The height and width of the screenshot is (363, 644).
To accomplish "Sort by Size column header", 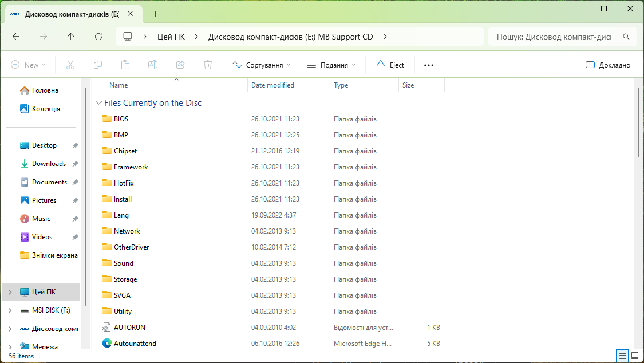I will tap(408, 85).
